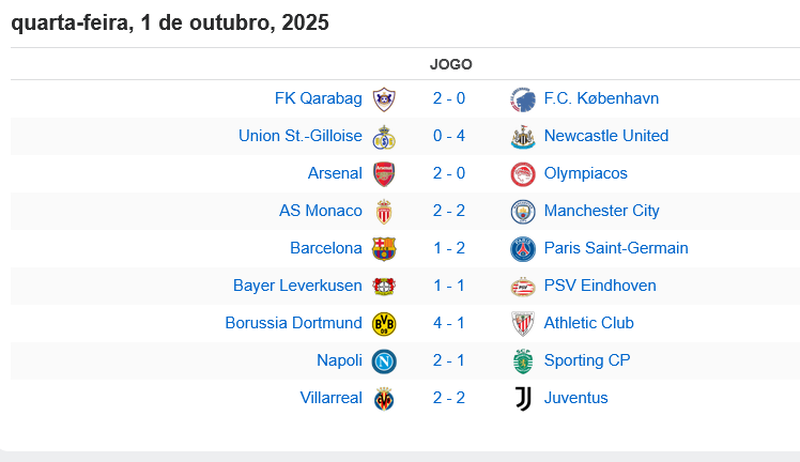Click the Sporting CP club crest

(522, 361)
